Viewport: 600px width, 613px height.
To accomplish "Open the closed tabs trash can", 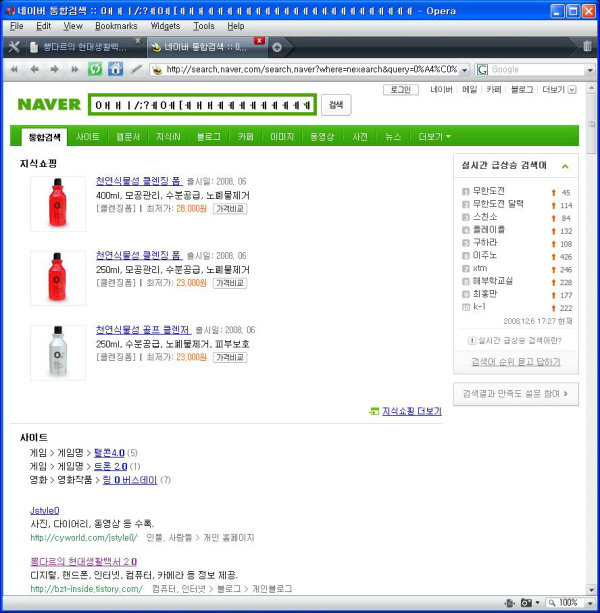I will click(587, 46).
